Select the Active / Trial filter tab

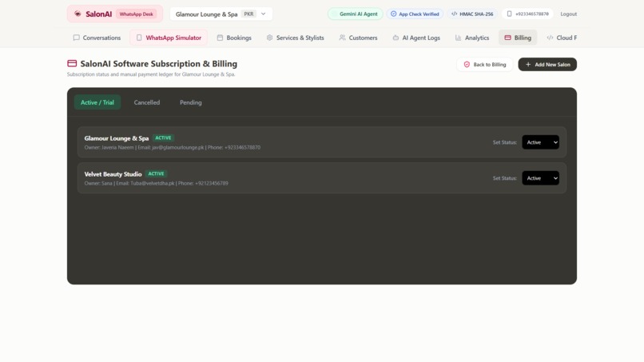click(97, 102)
